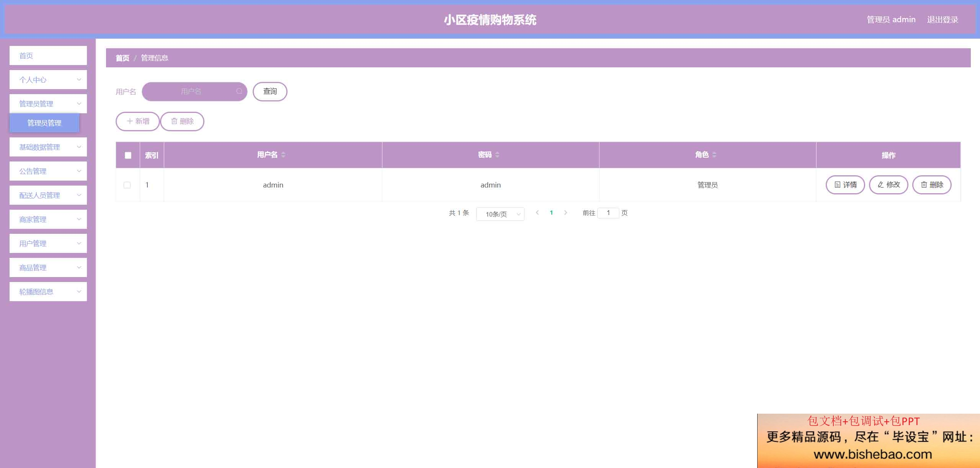Viewport: 980px width, 468px height.
Task: Go to previous page arrow
Action: pos(537,213)
